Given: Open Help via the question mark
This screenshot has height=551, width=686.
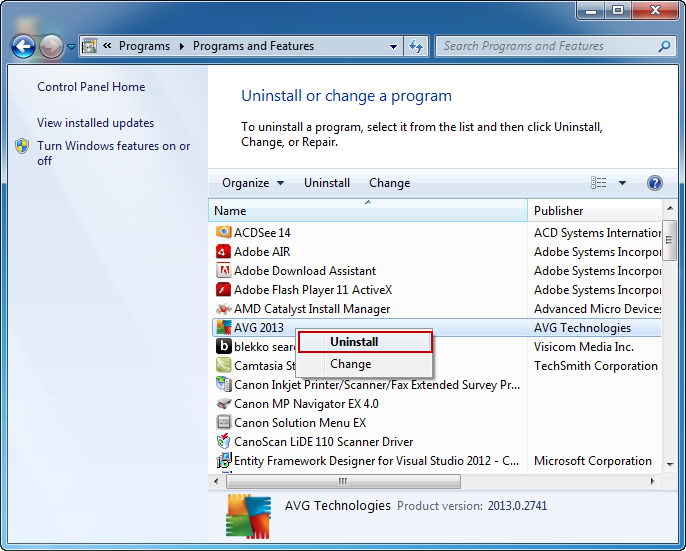Looking at the screenshot, I should coord(654,182).
